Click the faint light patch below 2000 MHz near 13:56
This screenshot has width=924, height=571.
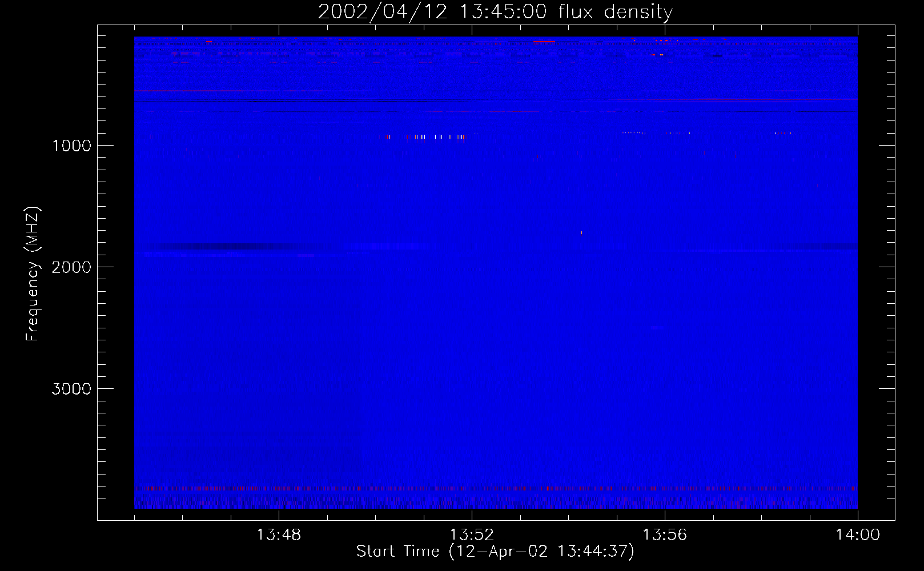pos(657,328)
